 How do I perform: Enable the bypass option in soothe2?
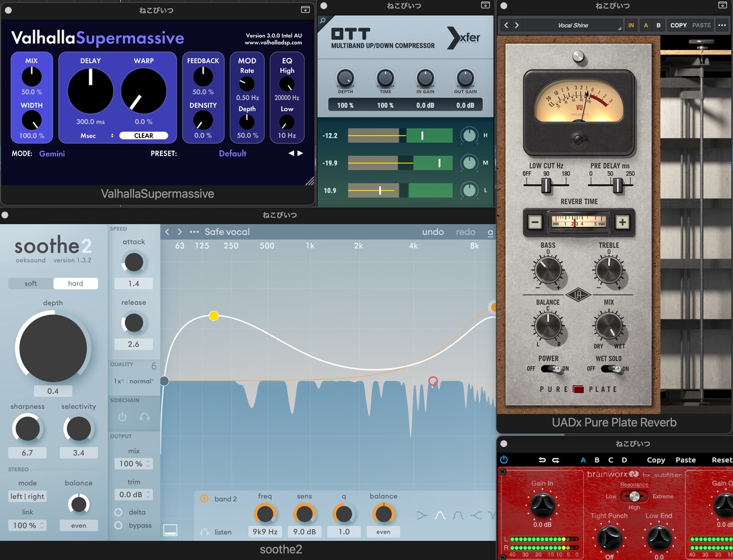[118, 525]
